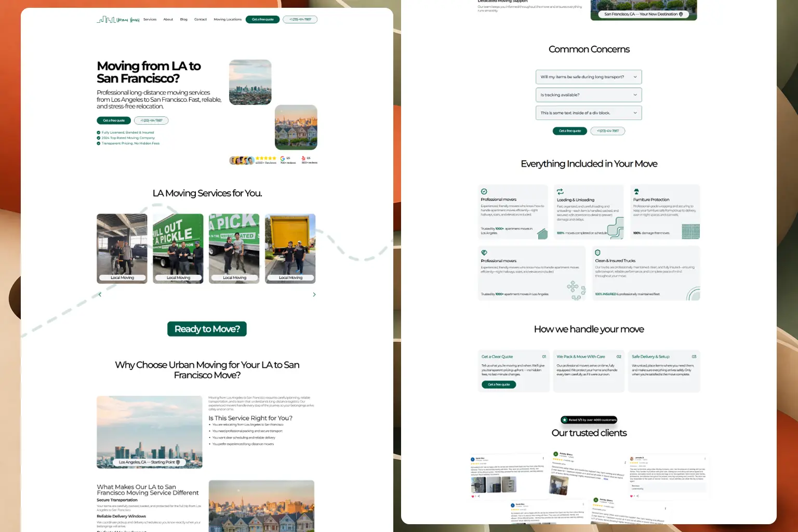798x532 pixels.
Task: Click the next arrow of the services carousel
Action: click(314, 295)
